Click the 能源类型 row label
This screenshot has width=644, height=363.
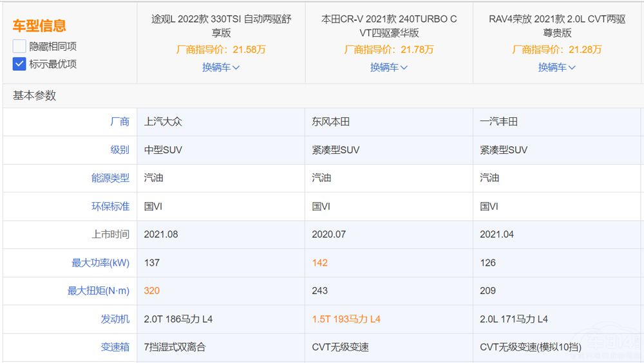110,178
